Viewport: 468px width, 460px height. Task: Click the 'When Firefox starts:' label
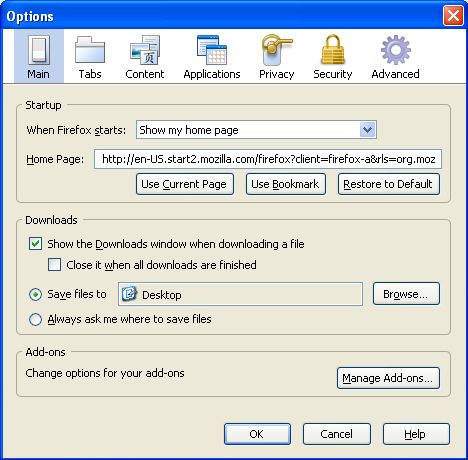pos(76,130)
